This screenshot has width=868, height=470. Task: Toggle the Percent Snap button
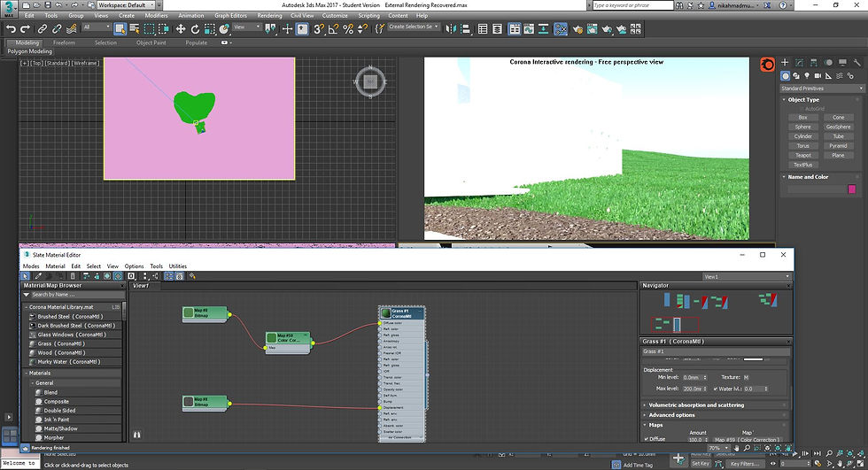(x=347, y=28)
